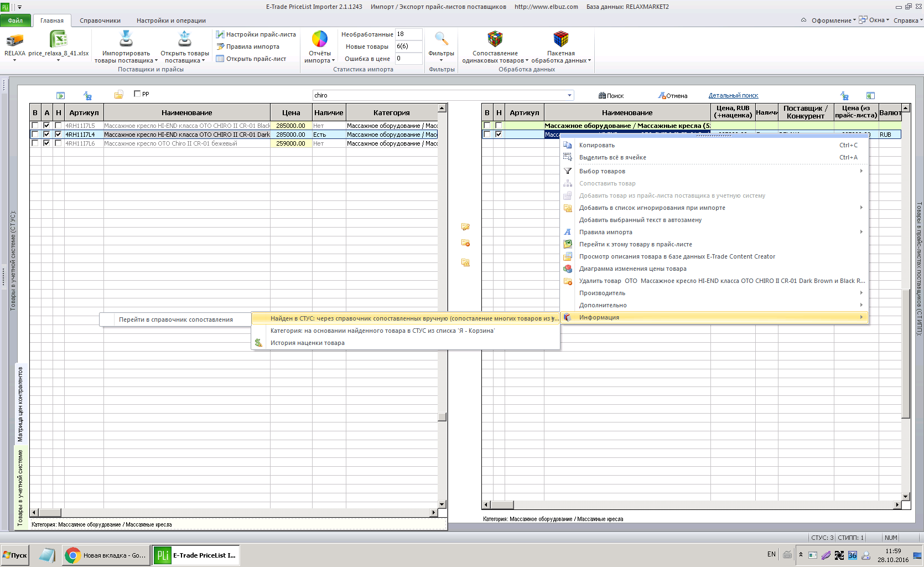The image size is (924, 567).
Task: Click Перейти в справочник сопоставления
Action: [175, 319]
